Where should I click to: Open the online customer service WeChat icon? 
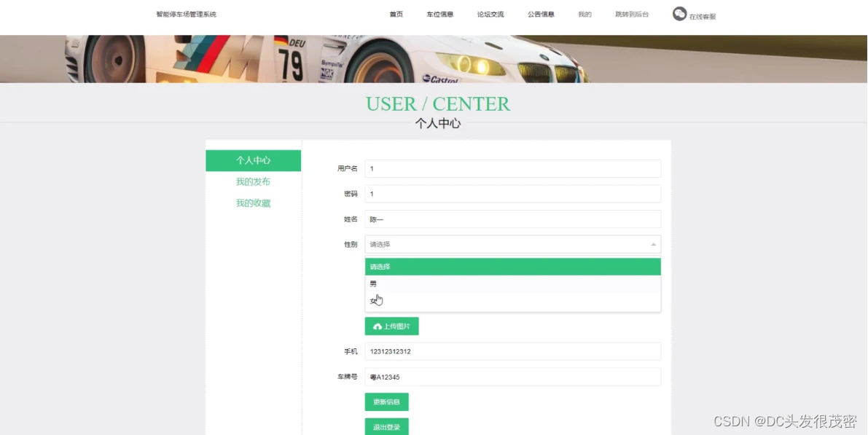click(679, 14)
